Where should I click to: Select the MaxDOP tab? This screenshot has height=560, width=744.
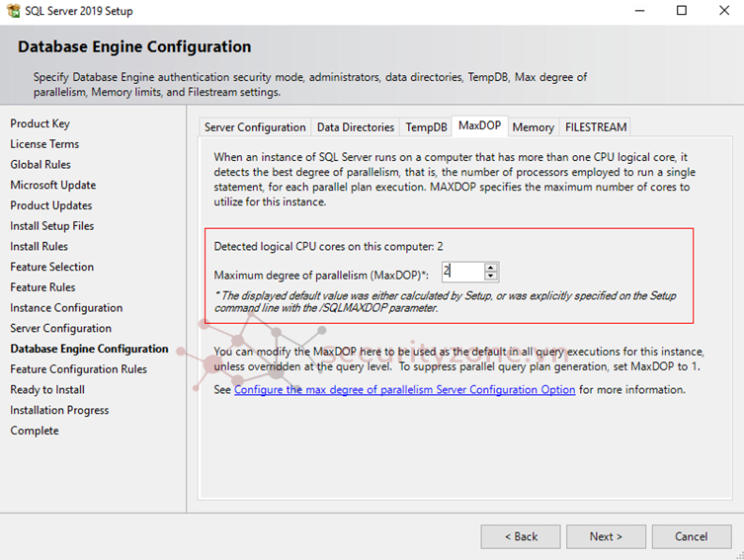pyautogui.click(x=479, y=126)
